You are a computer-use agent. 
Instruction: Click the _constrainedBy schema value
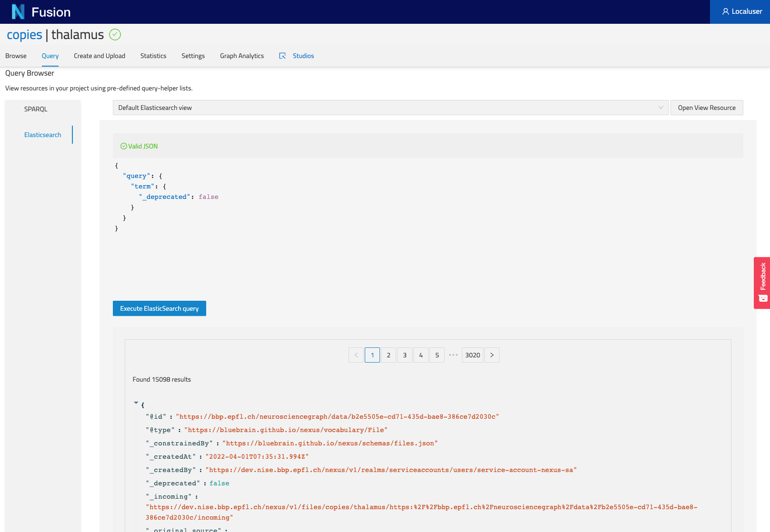tap(330, 443)
